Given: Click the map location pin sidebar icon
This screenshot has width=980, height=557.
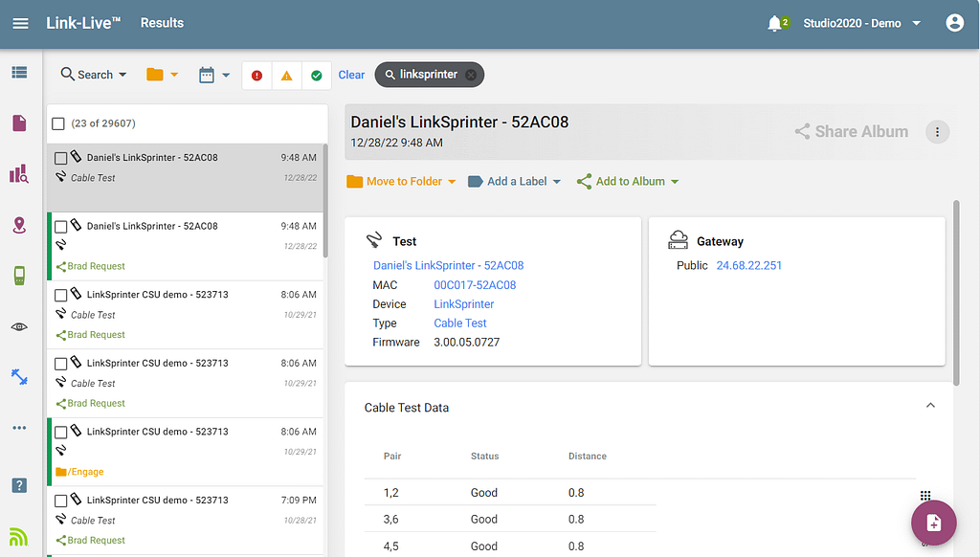Looking at the screenshot, I should tap(19, 225).
